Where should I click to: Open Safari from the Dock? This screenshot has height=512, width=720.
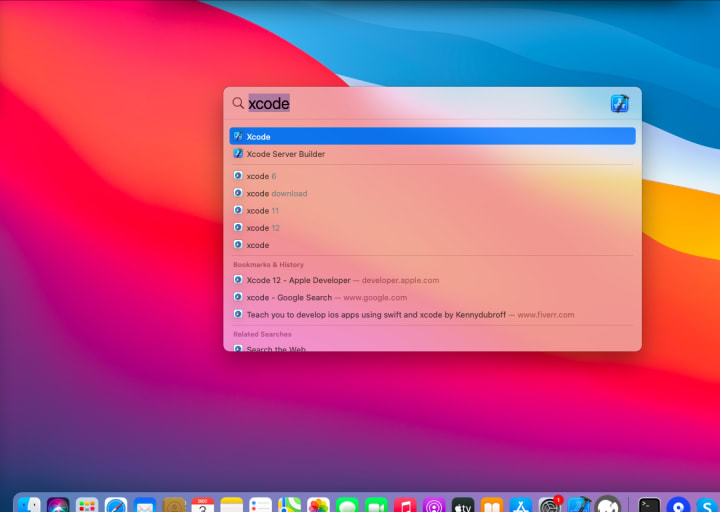(116, 505)
